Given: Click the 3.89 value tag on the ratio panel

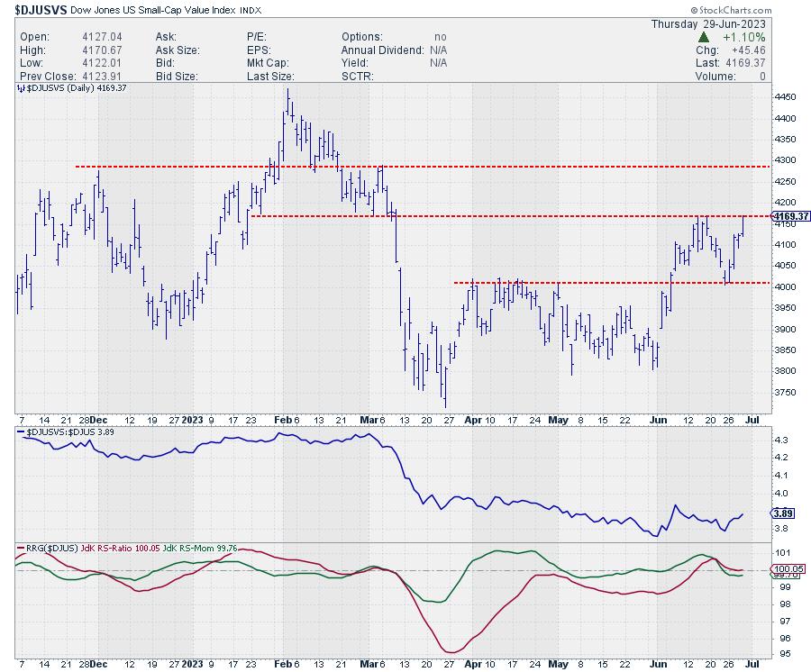Looking at the screenshot, I should pos(782,513).
